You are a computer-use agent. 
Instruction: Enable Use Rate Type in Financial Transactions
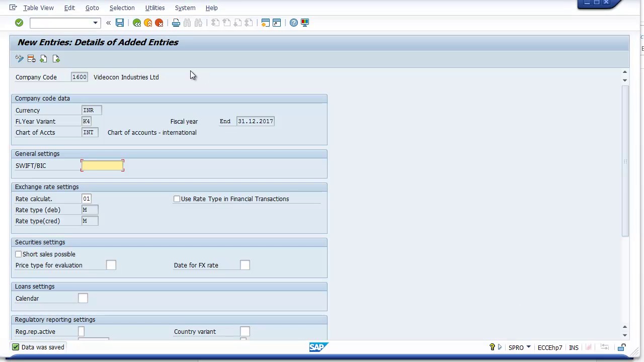(177, 199)
